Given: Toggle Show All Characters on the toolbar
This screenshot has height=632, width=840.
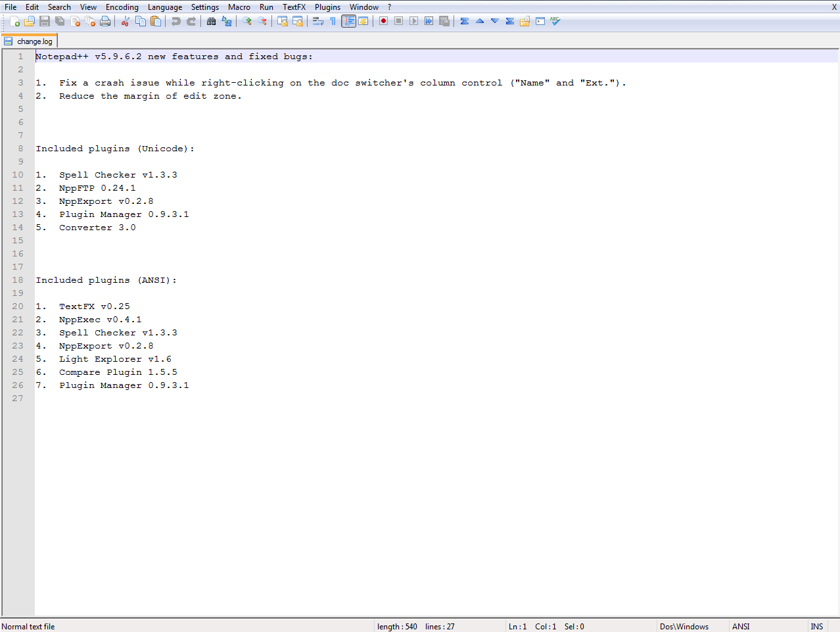Looking at the screenshot, I should point(333,21).
